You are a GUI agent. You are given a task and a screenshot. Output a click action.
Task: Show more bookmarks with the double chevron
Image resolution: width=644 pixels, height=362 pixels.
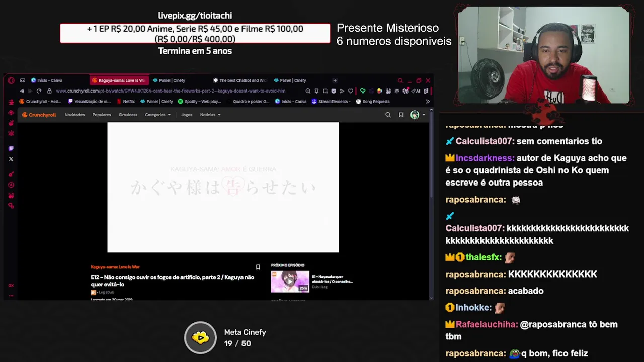click(x=428, y=101)
